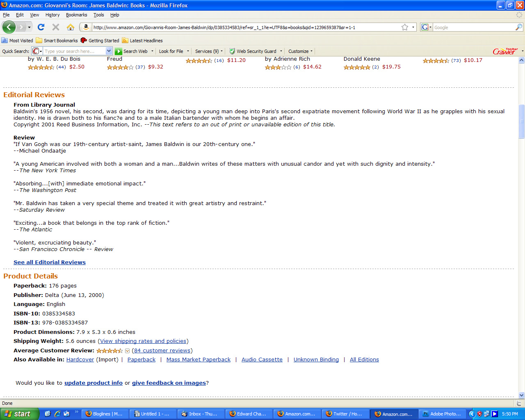The width and height of the screenshot is (525, 420).
Task: Open the Look for File dropdown
Action: point(174,51)
